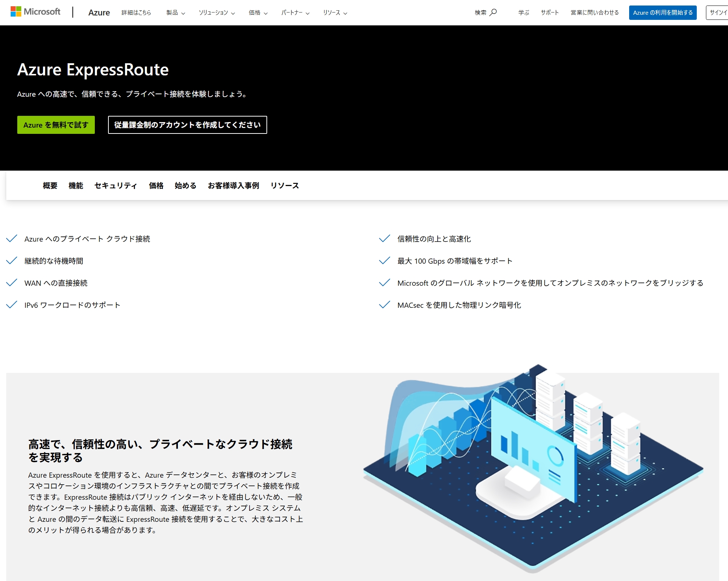Expand the ソリューション dropdown menu
The image size is (728, 581).
coord(217,13)
